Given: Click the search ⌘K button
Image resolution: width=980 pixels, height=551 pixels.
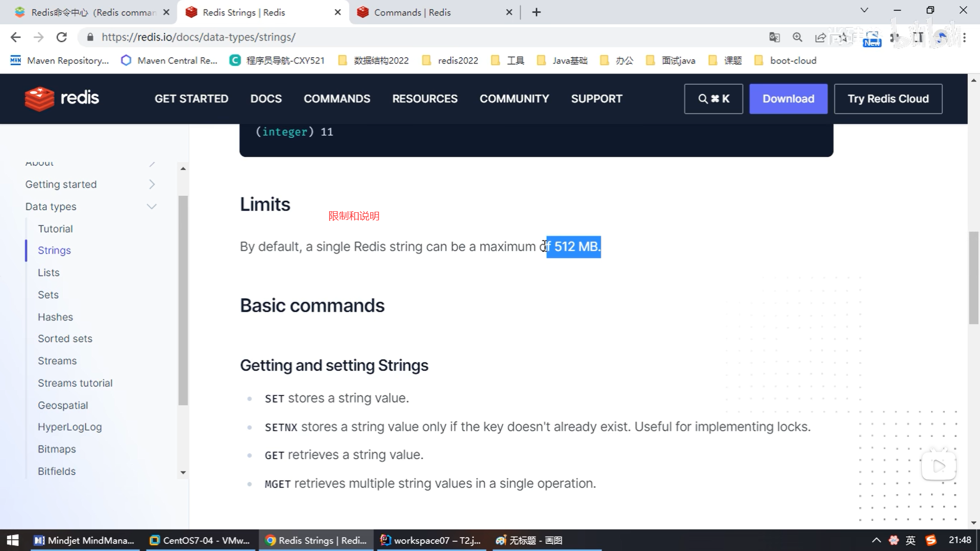Looking at the screenshot, I should pyautogui.click(x=713, y=98).
